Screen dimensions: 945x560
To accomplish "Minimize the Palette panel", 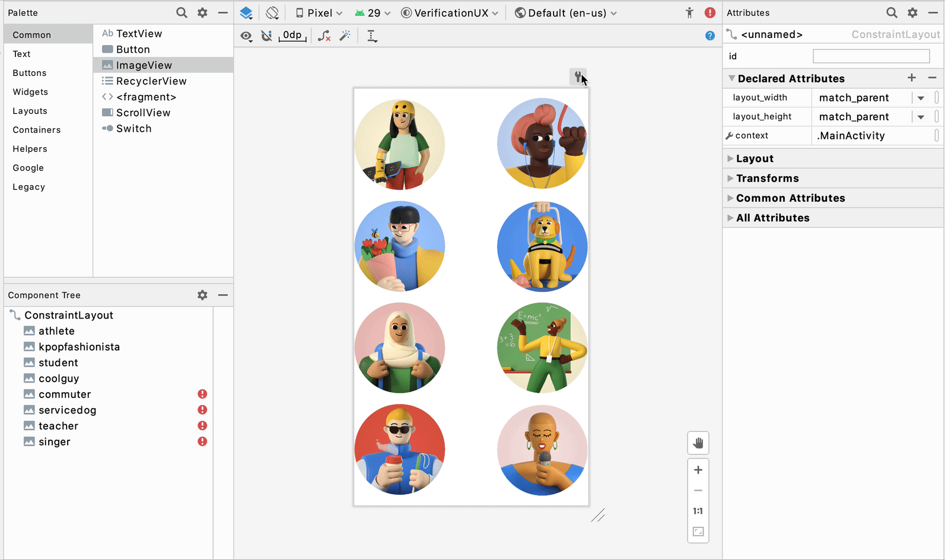I will coord(222,12).
